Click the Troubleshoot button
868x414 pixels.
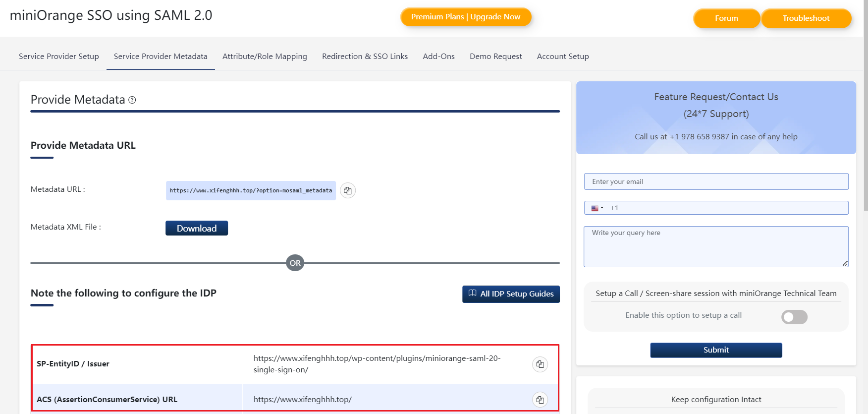(806, 18)
